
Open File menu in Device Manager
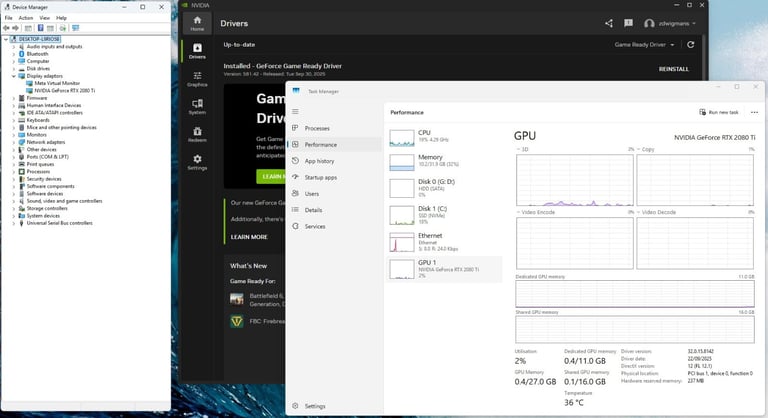click(x=8, y=18)
